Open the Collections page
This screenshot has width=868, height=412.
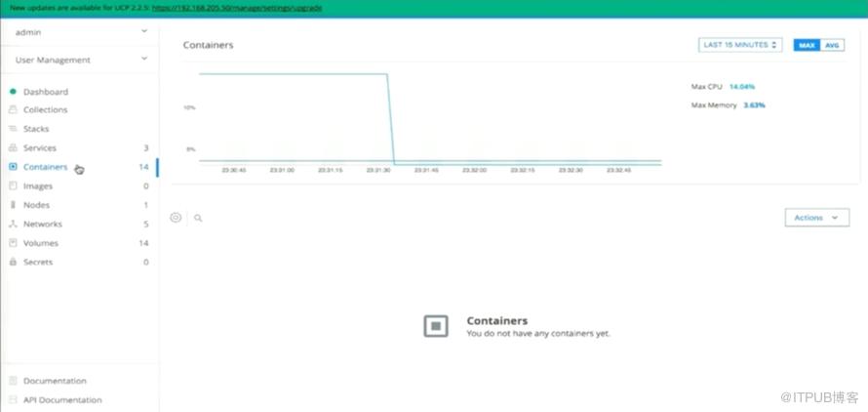(46, 109)
